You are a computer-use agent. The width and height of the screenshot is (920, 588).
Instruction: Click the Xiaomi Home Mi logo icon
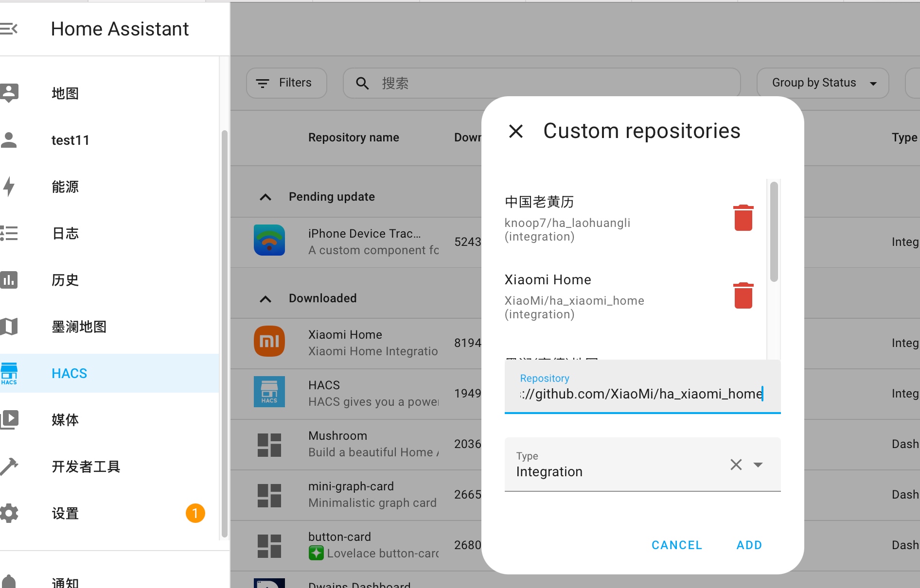(x=269, y=341)
